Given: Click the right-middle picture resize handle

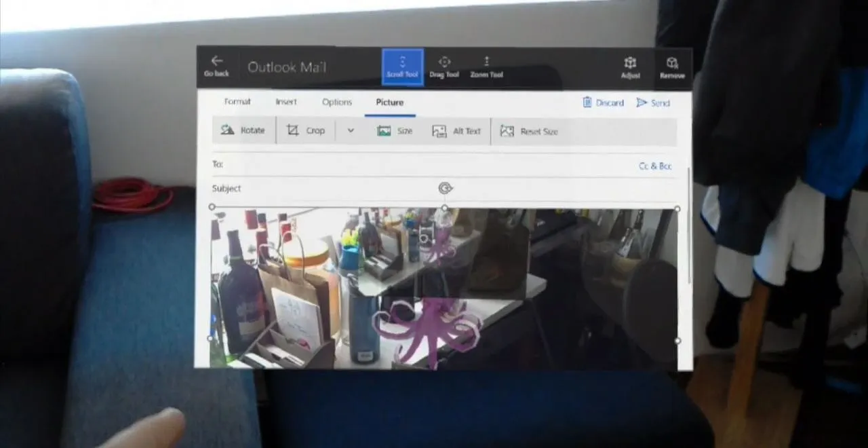Looking at the screenshot, I should (x=677, y=340).
